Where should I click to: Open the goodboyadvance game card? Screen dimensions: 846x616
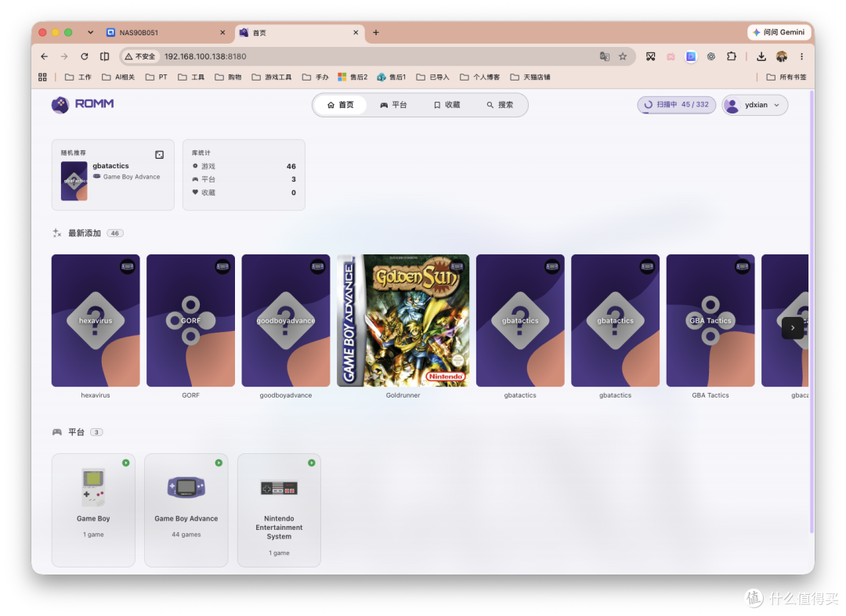pyautogui.click(x=285, y=320)
